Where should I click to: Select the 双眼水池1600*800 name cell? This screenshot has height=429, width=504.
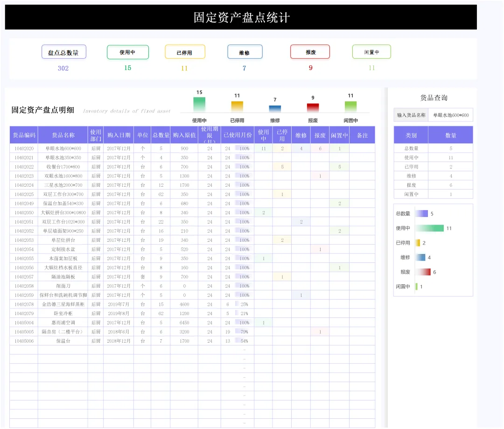pyautogui.click(x=63, y=176)
